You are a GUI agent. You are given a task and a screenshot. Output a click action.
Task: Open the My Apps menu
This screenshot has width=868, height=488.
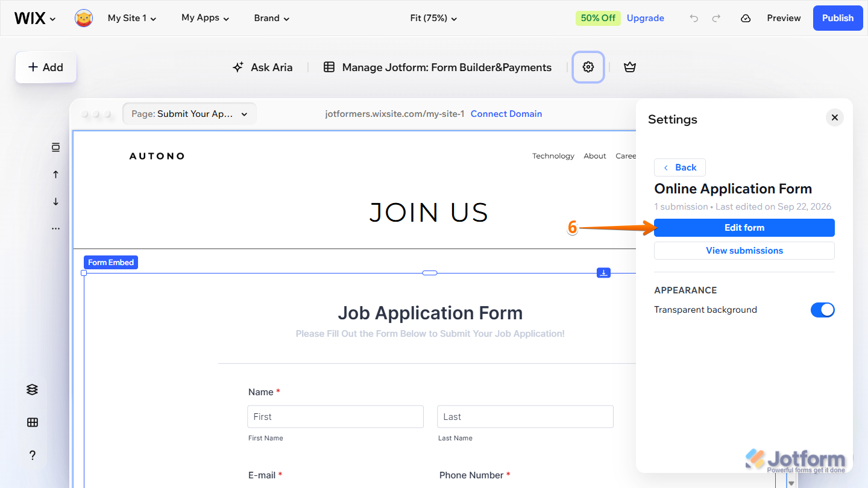click(206, 18)
